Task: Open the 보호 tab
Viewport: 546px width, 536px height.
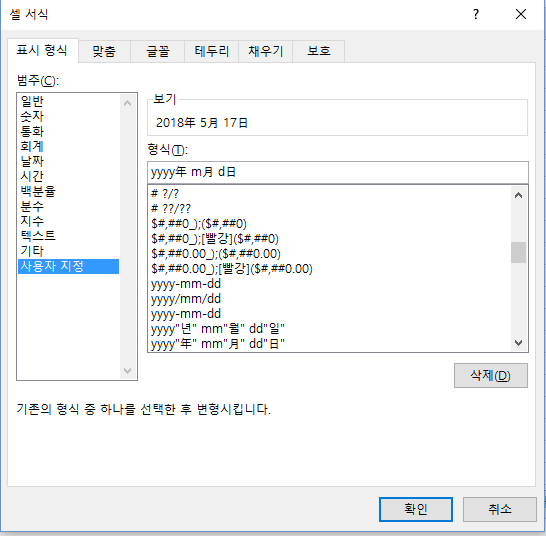Action: pos(319,51)
